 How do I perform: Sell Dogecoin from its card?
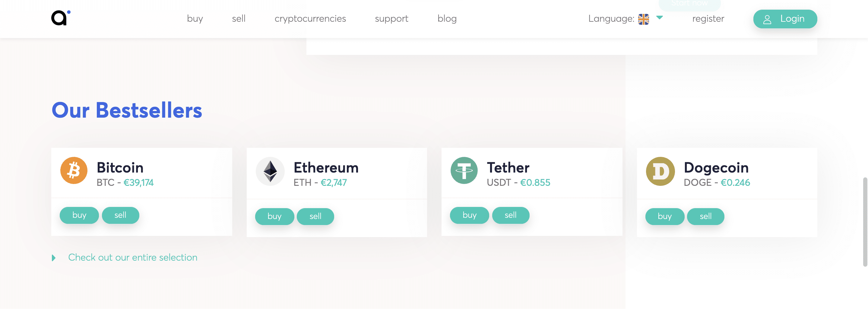[x=705, y=217]
